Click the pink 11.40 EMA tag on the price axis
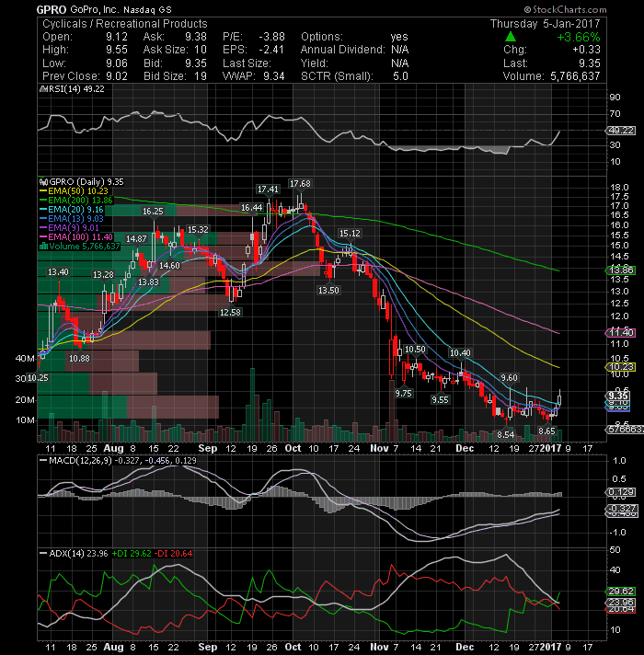The height and width of the screenshot is (655, 644). click(621, 332)
